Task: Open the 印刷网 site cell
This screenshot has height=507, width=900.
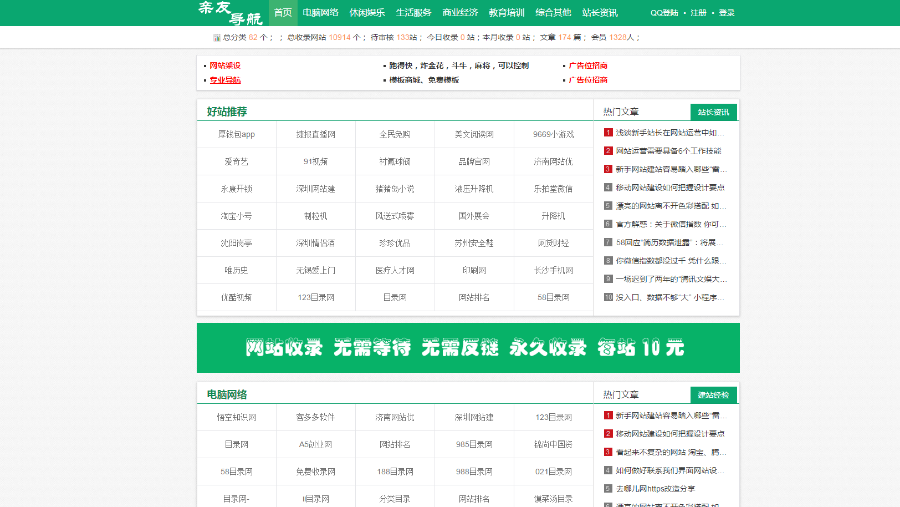Action: click(474, 270)
